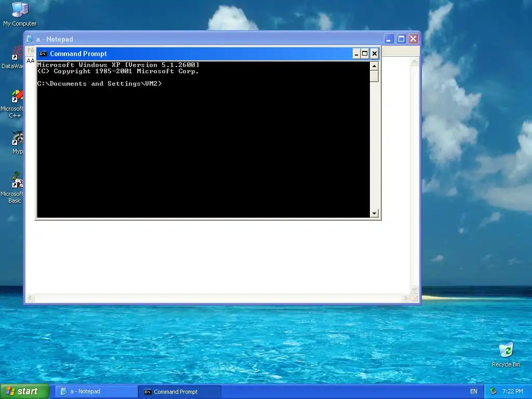This screenshot has height=399, width=532.
Task: Click the Notepad resize grip corner
Action: pos(415,299)
